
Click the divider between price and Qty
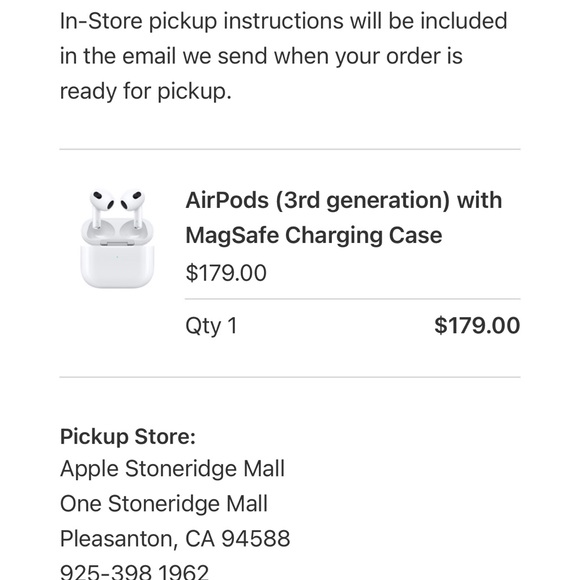(x=353, y=299)
